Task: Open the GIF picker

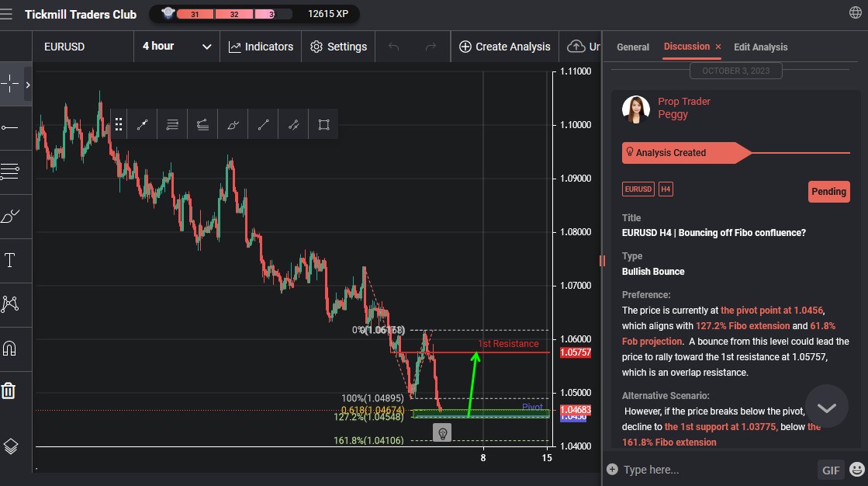Action: tap(830, 470)
